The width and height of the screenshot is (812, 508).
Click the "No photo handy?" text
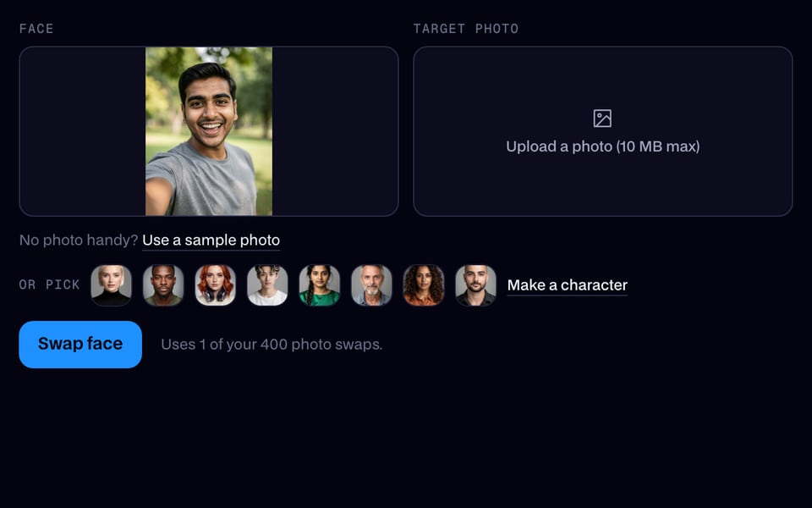pos(78,240)
